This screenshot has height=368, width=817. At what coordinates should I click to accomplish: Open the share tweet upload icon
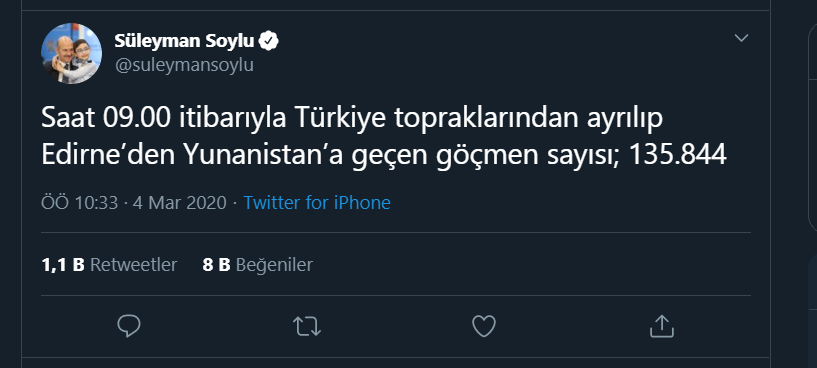click(x=662, y=326)
